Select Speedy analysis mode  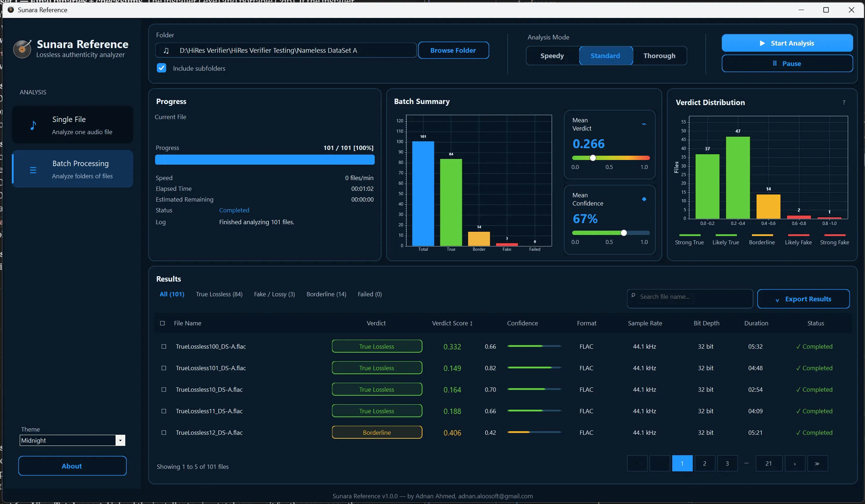(552, 56)
